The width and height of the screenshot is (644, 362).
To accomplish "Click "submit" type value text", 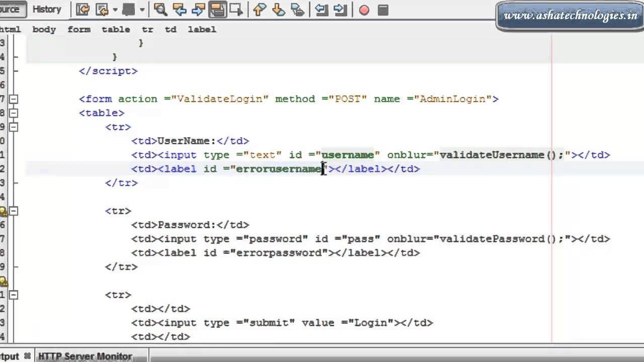I will [269, 323].
